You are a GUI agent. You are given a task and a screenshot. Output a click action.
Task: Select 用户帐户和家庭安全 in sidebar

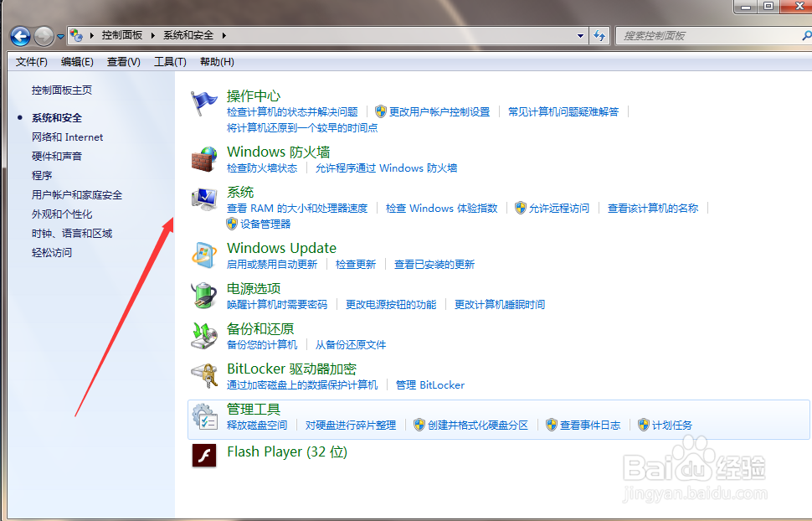click(x=77, y=195)
